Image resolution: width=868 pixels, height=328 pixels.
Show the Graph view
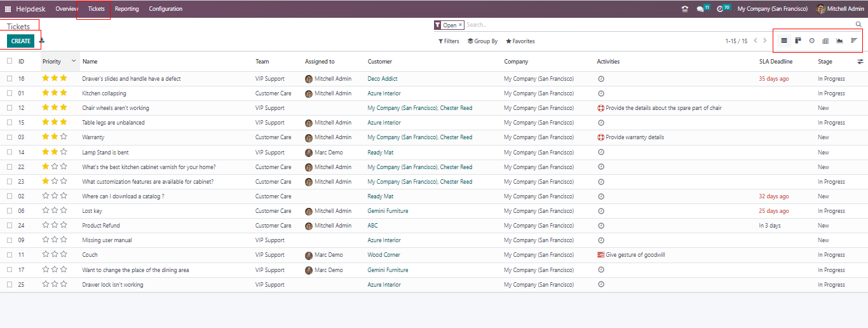click(x=839, y=41)
